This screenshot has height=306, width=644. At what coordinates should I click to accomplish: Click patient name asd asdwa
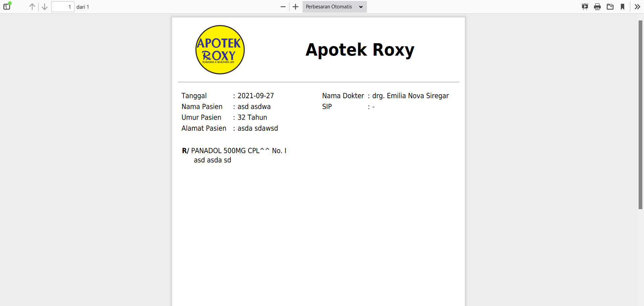click(x=254, y=107)
